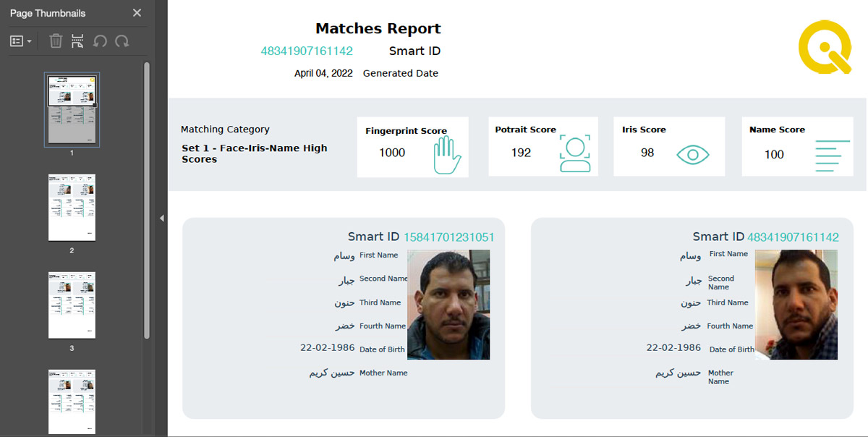Click the lines icon in Name Score
This screenshot has width=868, height=437.
tap(833, 155)
